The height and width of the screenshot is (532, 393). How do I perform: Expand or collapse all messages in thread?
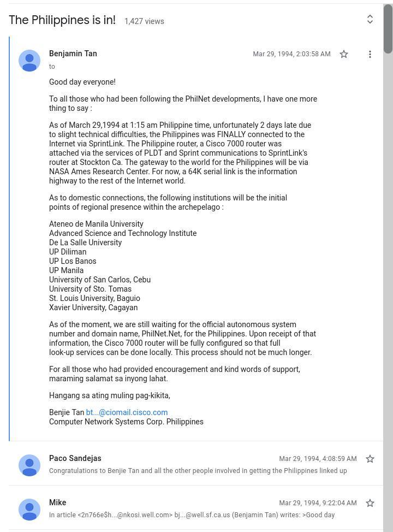(x=370, y=19)
